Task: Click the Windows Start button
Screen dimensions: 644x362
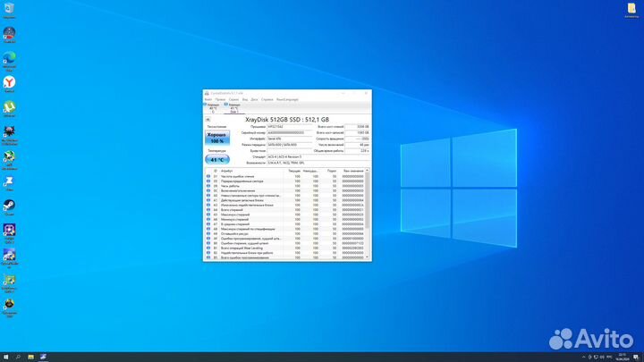Action: (4, 357)
